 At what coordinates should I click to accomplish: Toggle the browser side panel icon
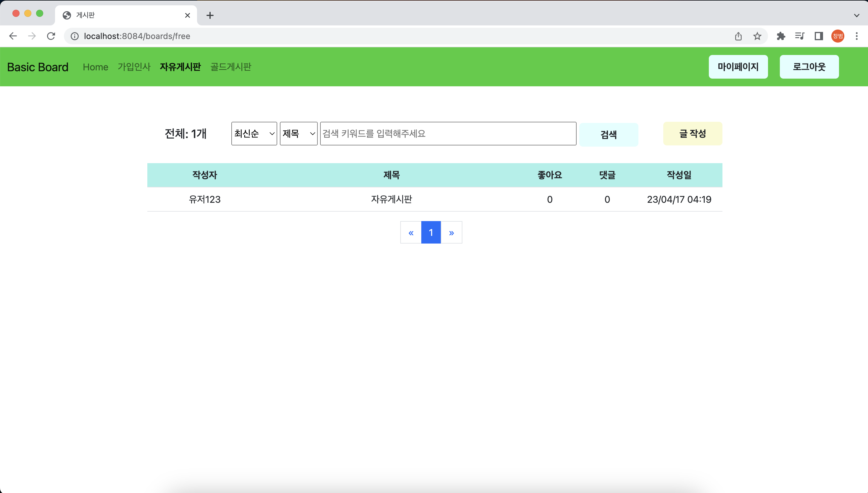point(819,36)
